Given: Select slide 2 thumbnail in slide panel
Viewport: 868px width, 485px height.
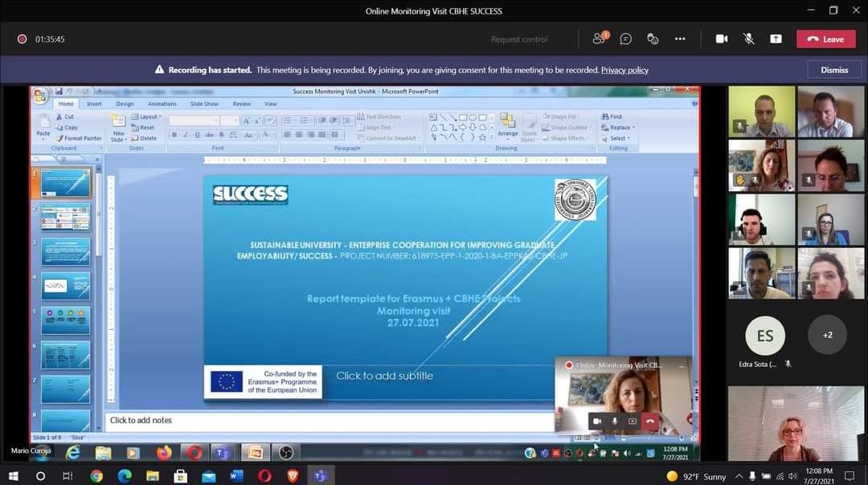Looking at the screenshot, I should [x=65, y=218].
